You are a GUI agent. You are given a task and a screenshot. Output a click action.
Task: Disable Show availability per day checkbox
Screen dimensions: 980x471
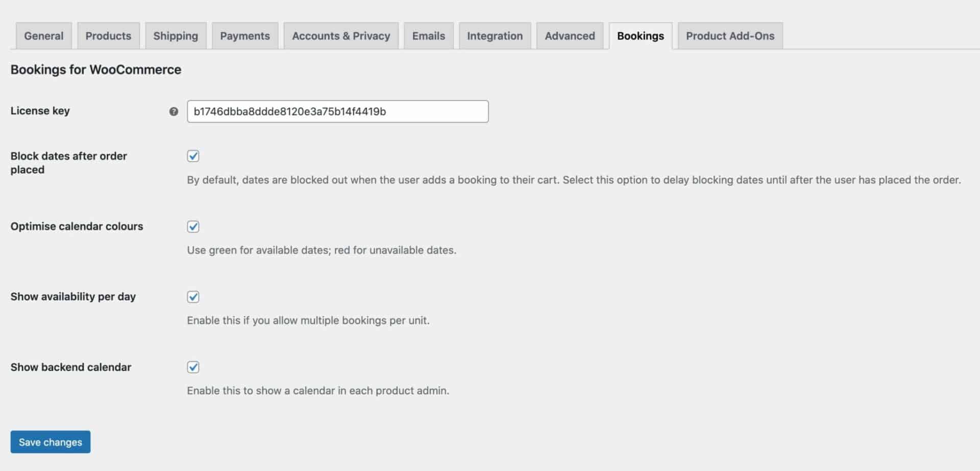pos(193,297)
